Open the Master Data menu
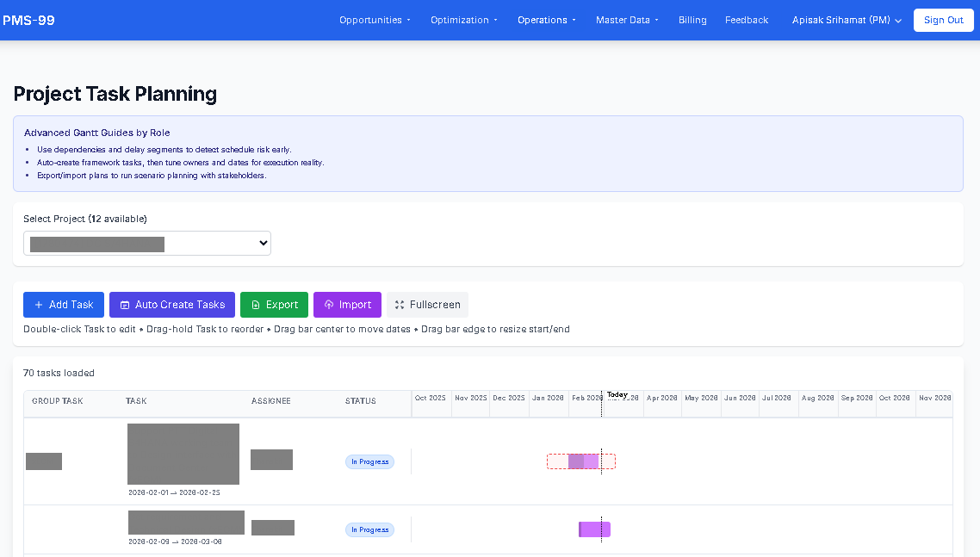Screen dimensions: 980x557 click(x=627, y=20)
